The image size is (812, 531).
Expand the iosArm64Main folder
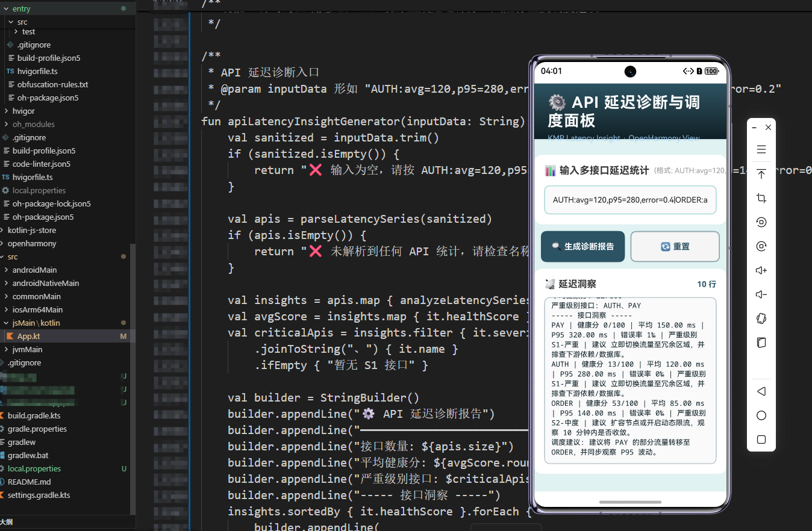click(6, 309)
